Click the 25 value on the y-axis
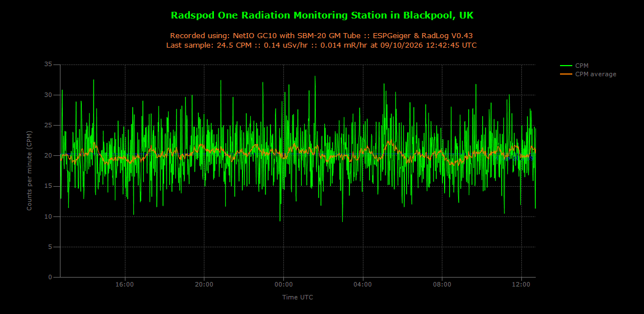 (x=49, y=126)
